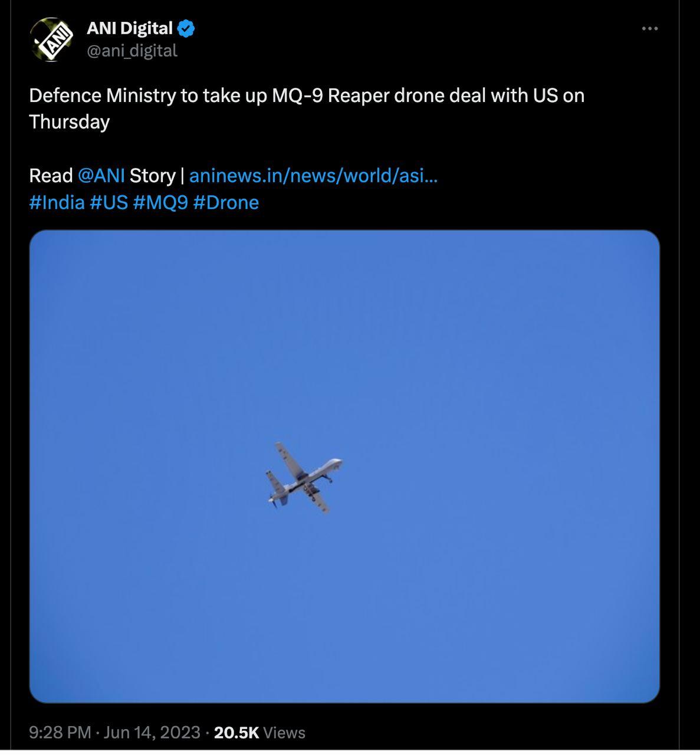Image resolution: width=700 pixels, height=755 pixels.
Task: Click the 20.5K view count
Action: pos(236,733)
